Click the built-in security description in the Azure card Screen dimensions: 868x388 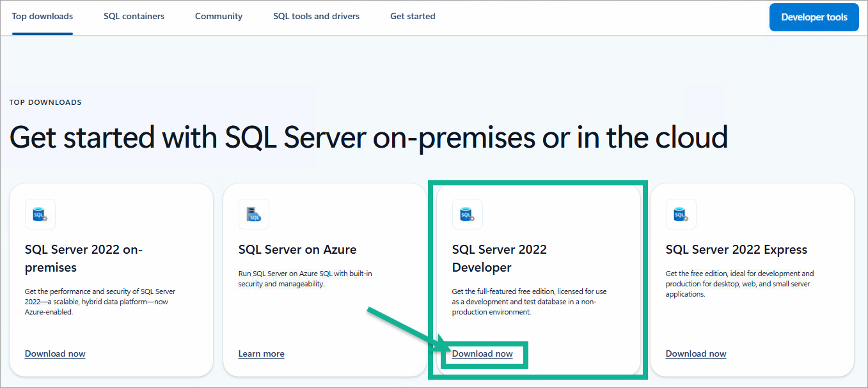[x=305, y=279]
